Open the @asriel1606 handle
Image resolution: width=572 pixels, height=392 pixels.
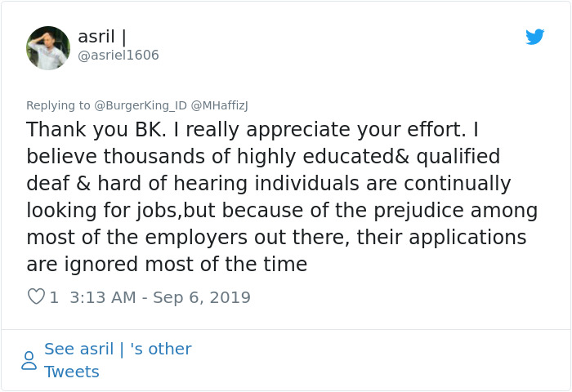(118, 56)
